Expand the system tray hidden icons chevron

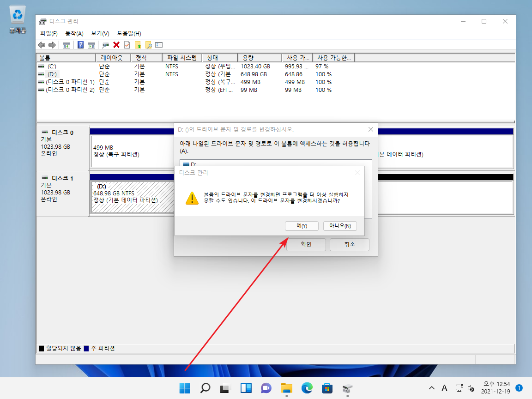click(432, 388)
